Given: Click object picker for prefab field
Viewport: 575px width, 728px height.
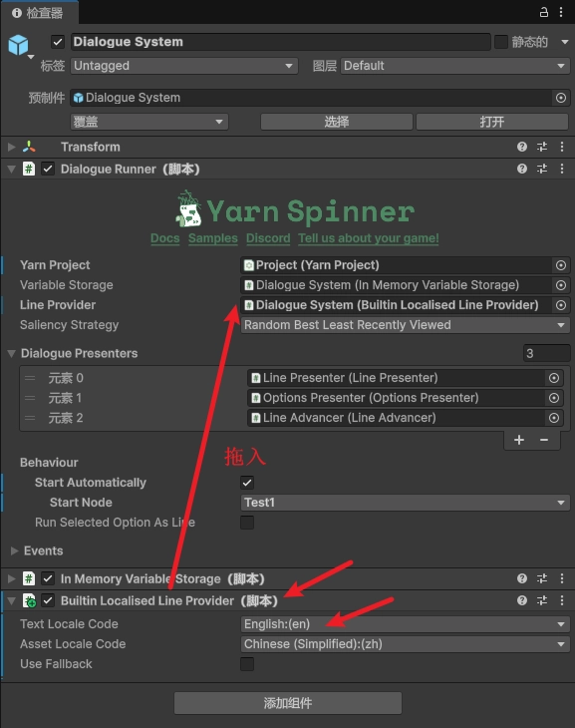Looking at the screenshot, I should click(x=561, y=98).
